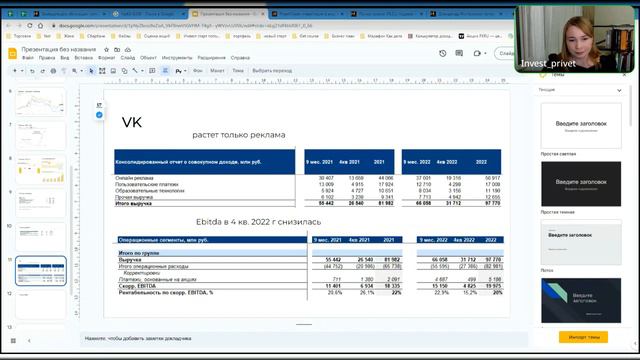Select the Поток theme thumbnail
This screenshot has height=360, width=640.
(581, 242)
